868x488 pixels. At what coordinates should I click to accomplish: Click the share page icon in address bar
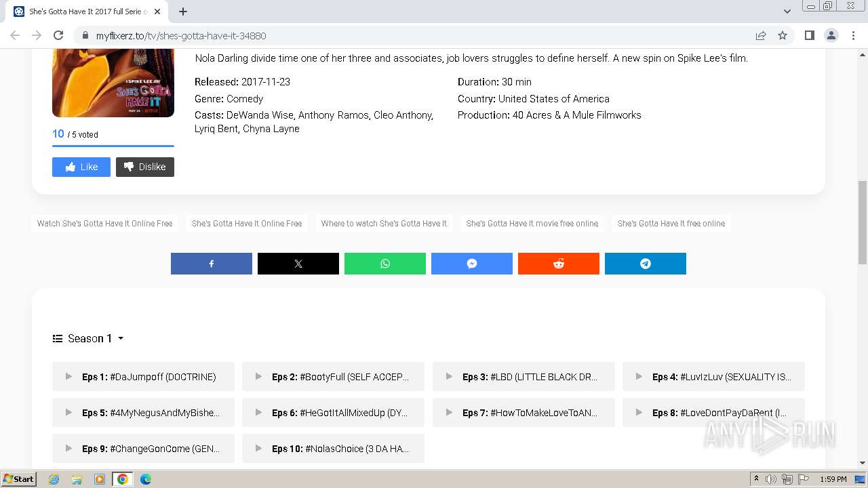click(x=761, y=35)
